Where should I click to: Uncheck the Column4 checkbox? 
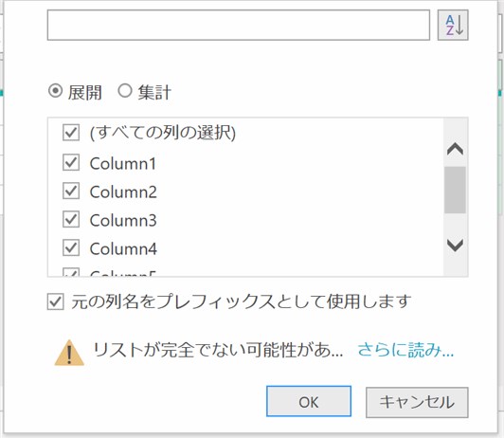click(71, 247)
